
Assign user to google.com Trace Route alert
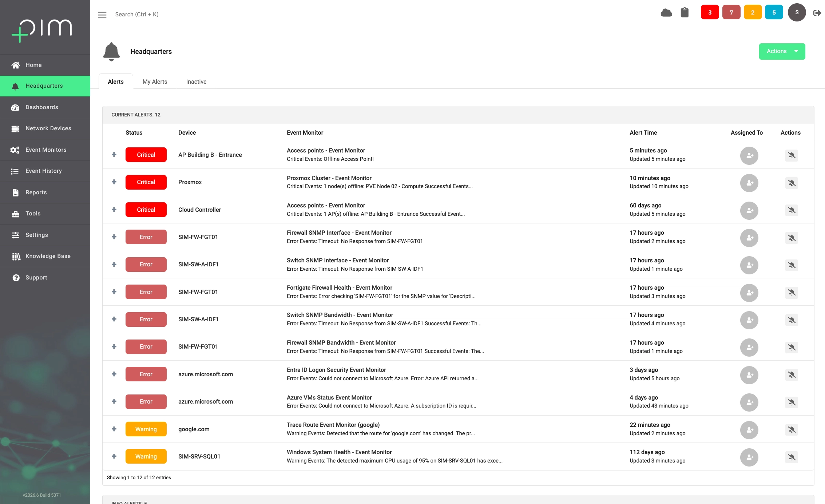(x=749, y=430)
